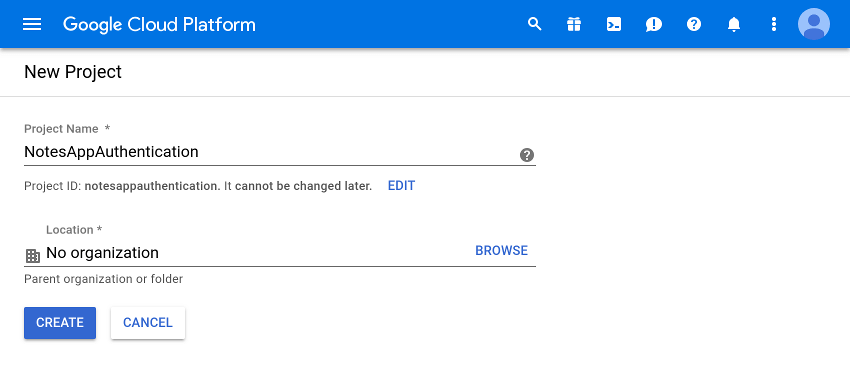Click EDIT to change the Project ID
This screenshot has height=369, width=850.
401,186
